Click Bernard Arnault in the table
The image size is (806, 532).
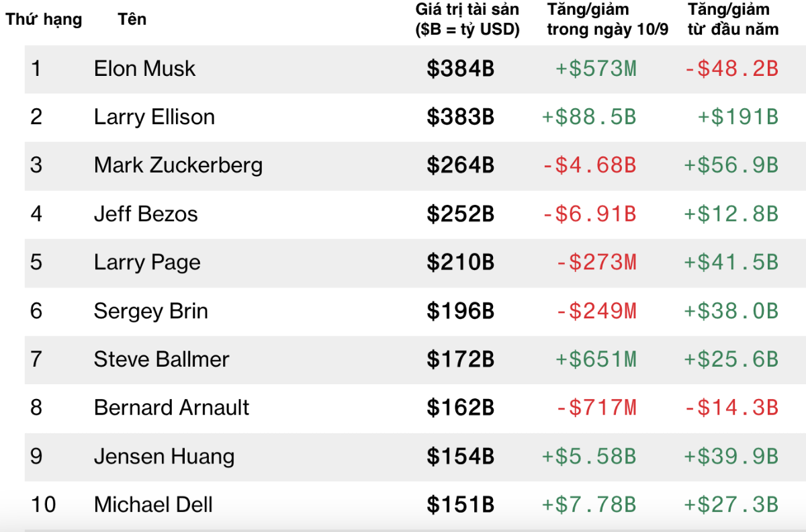click(x=171, y=408)
